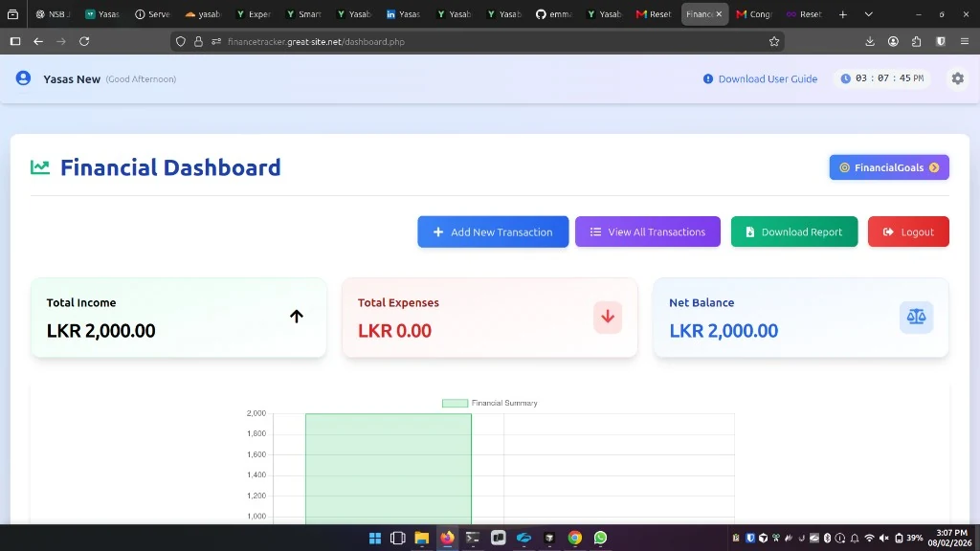The width and height of the screenshot is (980, 551).
Task: Open the FinancialGoals button
Action: click(x=889, y=167)
